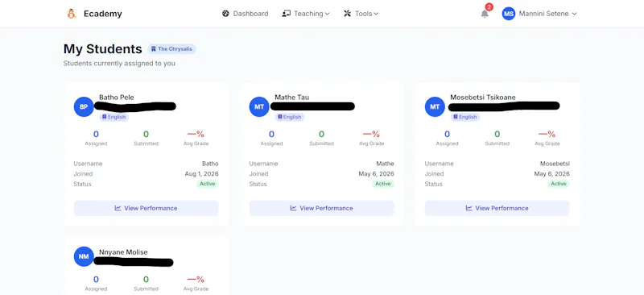Select the Mathe Tau name
Screen dimensions: 644x295
point(292,98)
